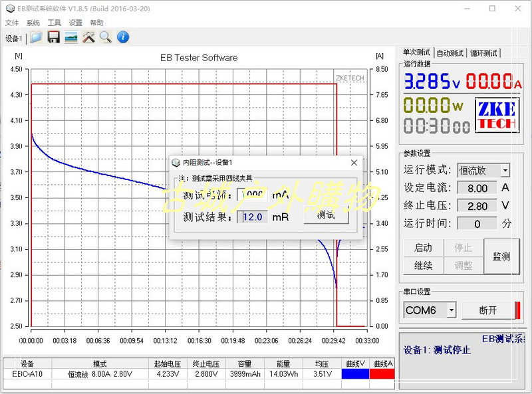Open the 设置 menu
This screenshot has width=532, height=394.
pyautogui.click(x=75, y=23)
